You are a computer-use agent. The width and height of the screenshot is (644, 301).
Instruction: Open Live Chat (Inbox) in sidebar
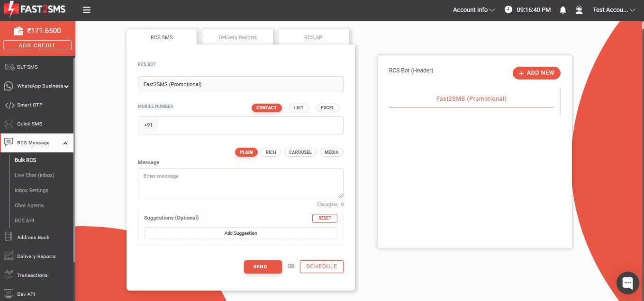tap(35, 175)
